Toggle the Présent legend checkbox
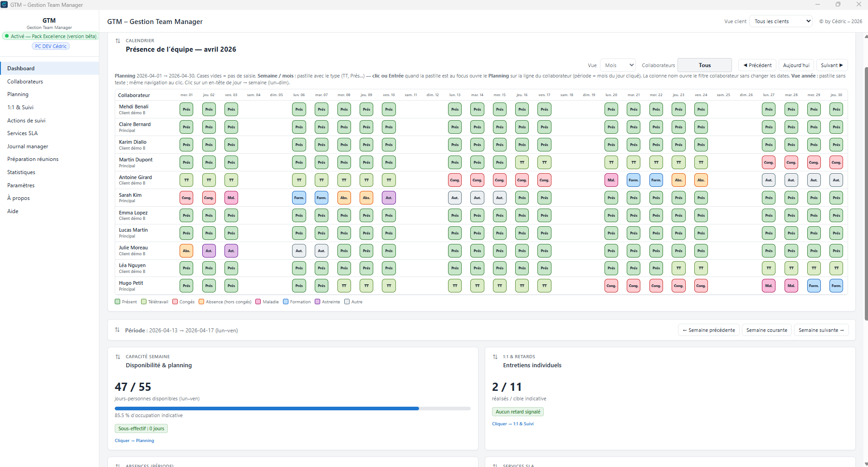868x467 pixels. [117, 302]
